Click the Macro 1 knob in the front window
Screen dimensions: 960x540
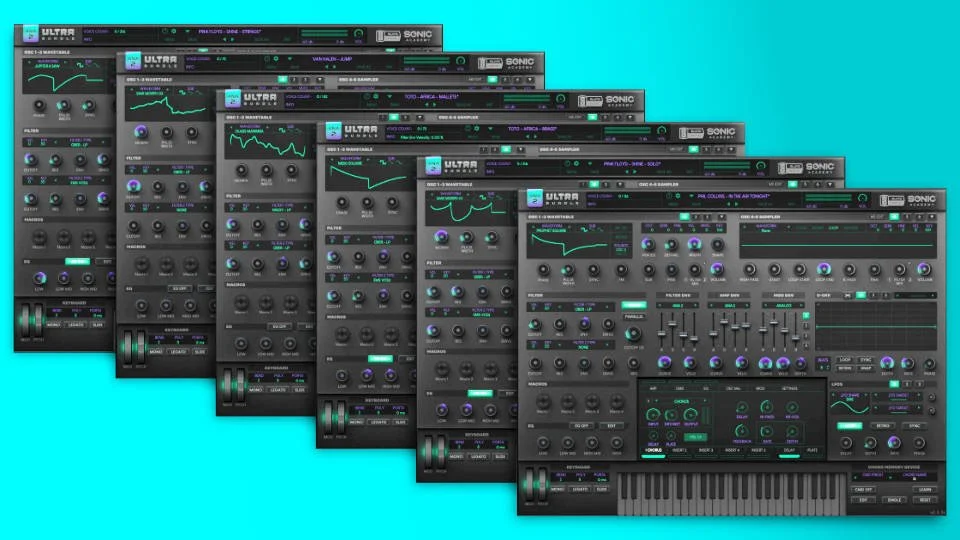pos(543,401)
